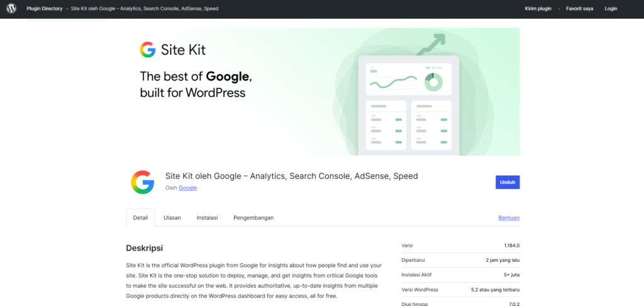This screenshot has width=644, height=306.
Task: Open the Plugin Directory link
Action: point(45,9)
